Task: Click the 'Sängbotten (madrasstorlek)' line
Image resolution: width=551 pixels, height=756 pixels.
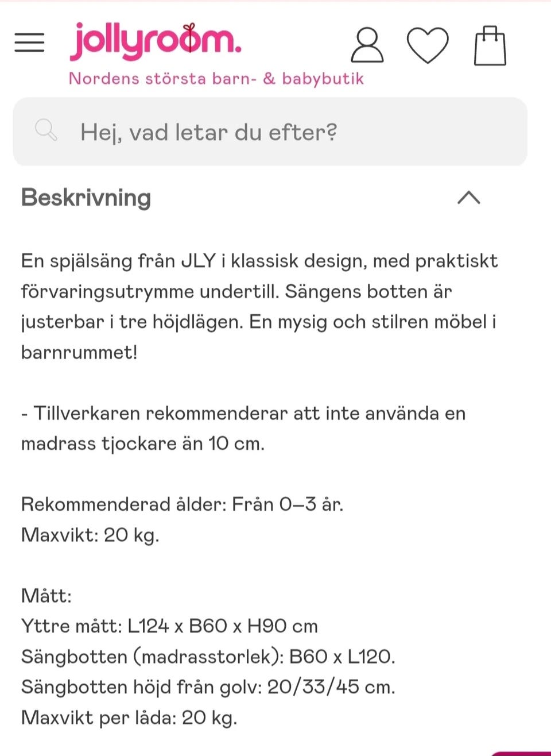Action: (208, 657)
